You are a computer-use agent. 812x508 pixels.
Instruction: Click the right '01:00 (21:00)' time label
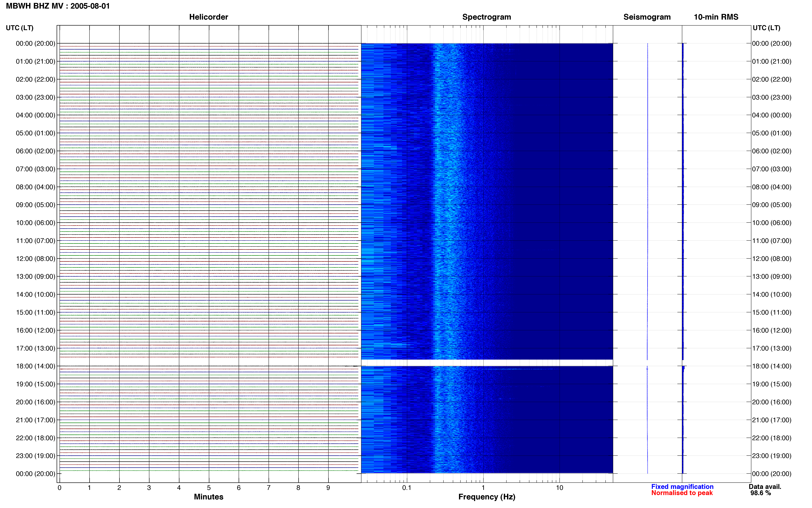coord(772,61)
